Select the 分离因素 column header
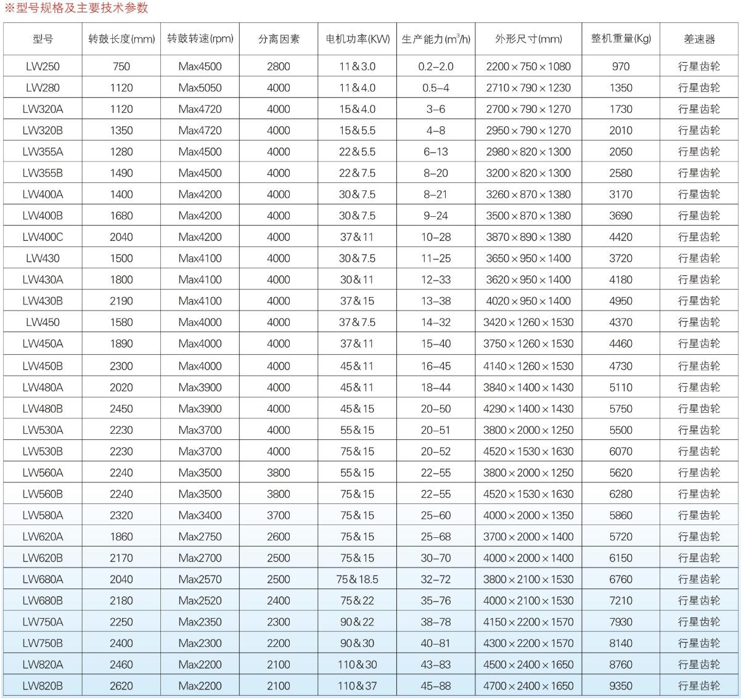Viewport: 741px width, 700px height. pos(279,39)
